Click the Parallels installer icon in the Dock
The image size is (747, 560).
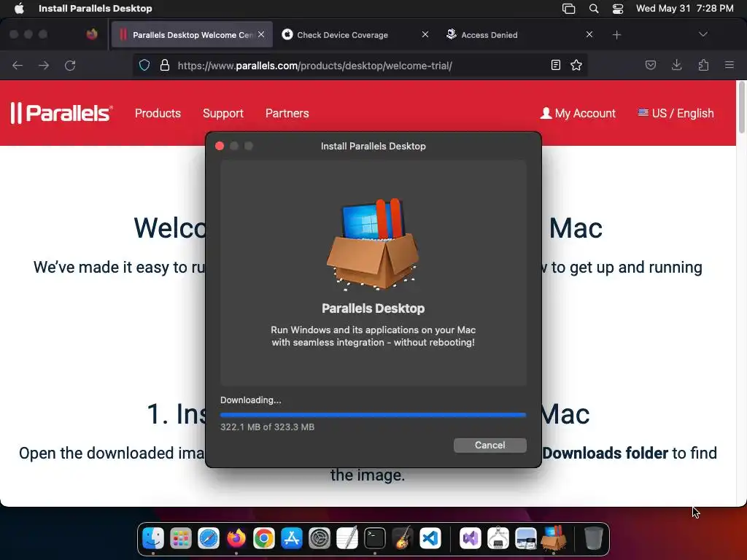click(554, 539)
